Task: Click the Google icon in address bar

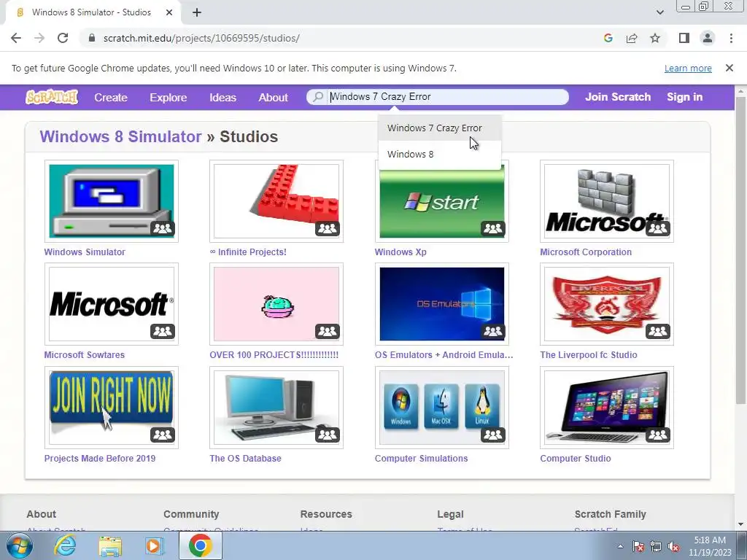Action: [608, 38]
